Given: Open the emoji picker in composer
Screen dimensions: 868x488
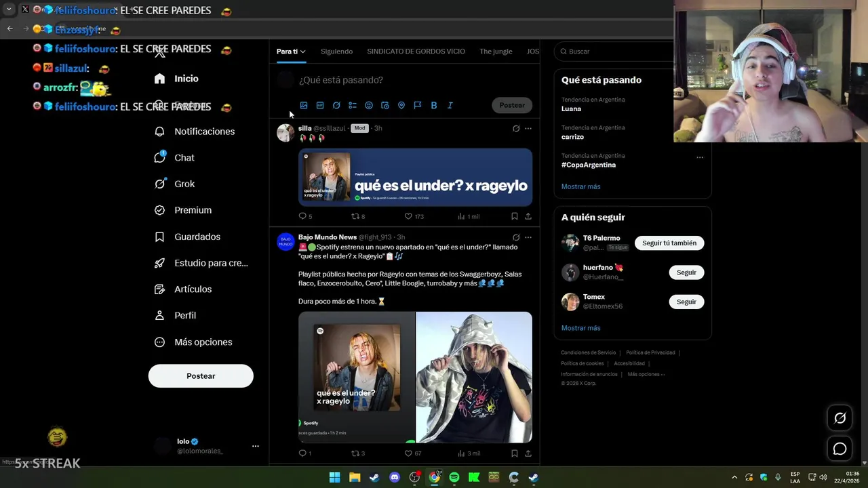Looking at the screenshot, I should point(369,105).
